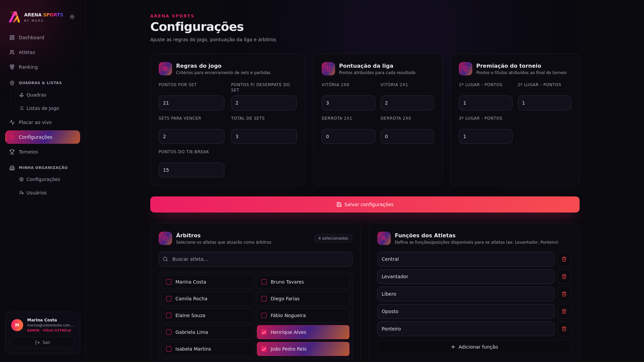Image resolution: width=644 pixels, height=362 pixels.
Task: Tick the Isabela Martins checkbox
Action: pyautogui.click(x=169, y=349)
